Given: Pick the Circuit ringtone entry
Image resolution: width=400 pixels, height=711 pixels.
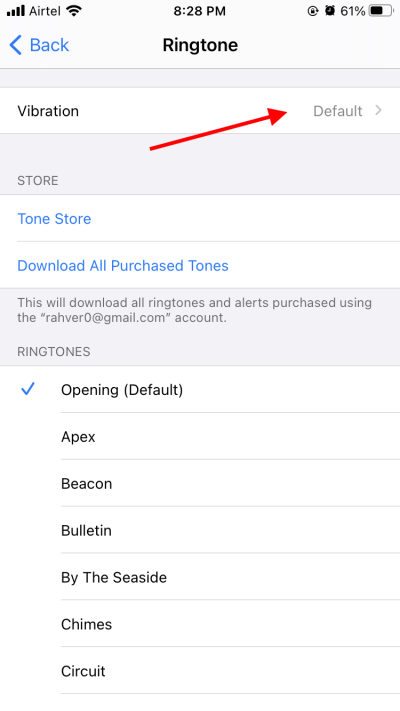Looking at the screenshot, I should coord(200,671).
